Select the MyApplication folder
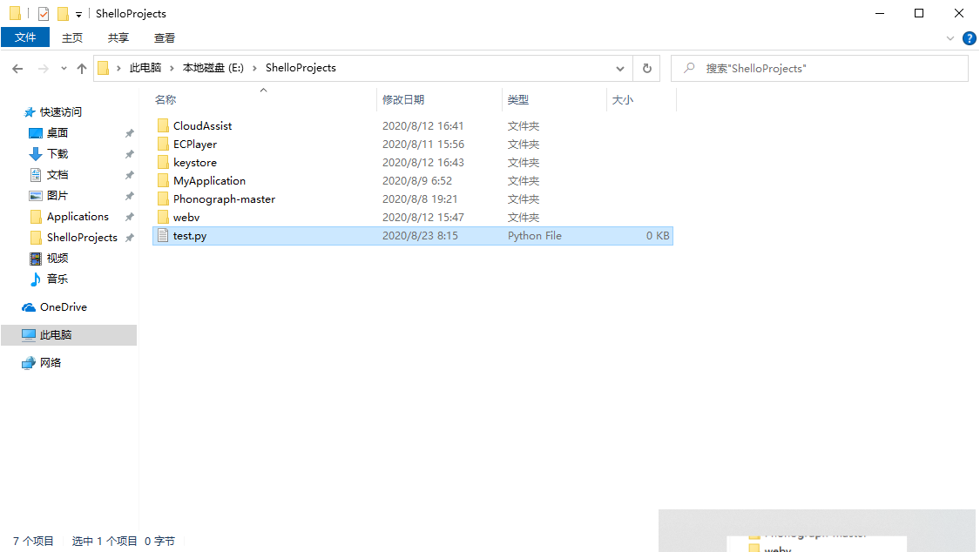This screenshot has width=980, height=552. [x=209, y=180]
